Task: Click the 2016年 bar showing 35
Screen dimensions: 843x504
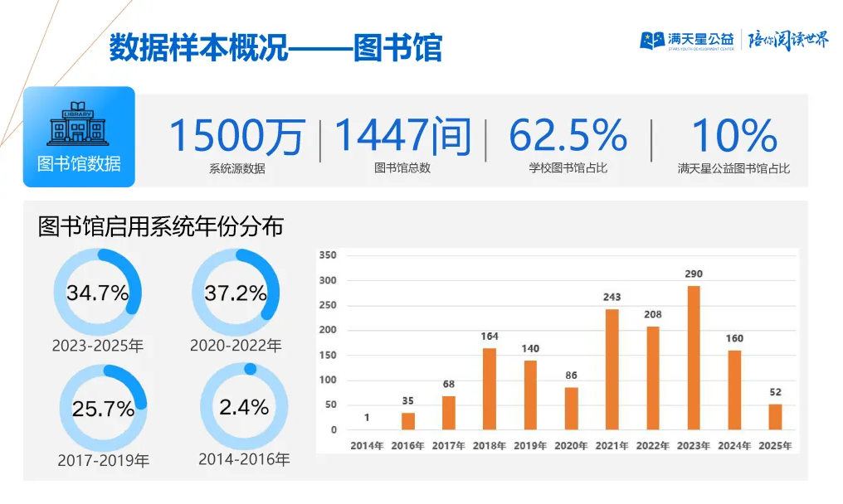Action: (408, 421)
